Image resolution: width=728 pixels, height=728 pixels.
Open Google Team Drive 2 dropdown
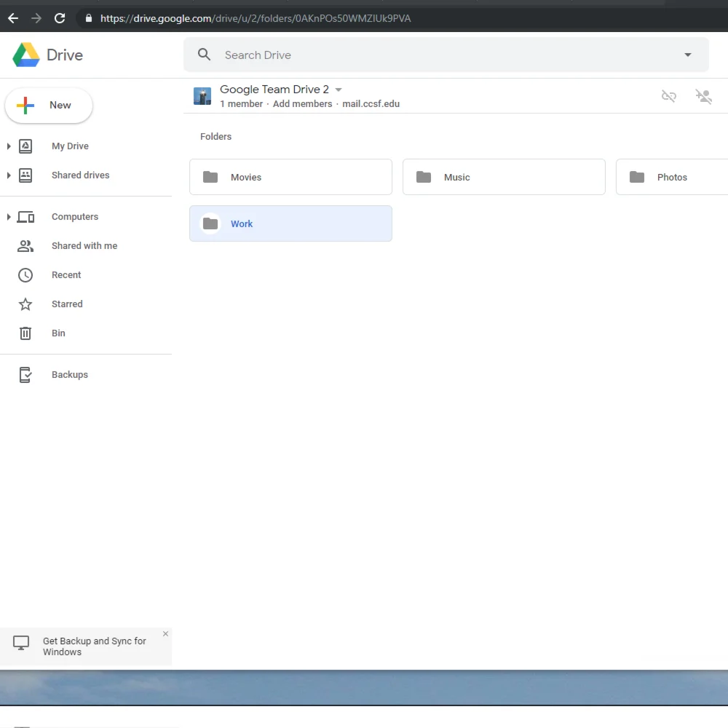339,90
